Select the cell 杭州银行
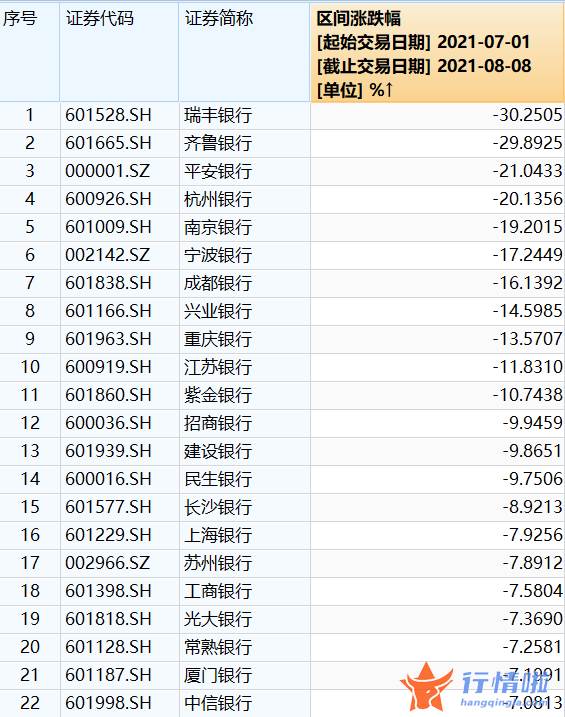565x717 pixels. tap(245, 199)
